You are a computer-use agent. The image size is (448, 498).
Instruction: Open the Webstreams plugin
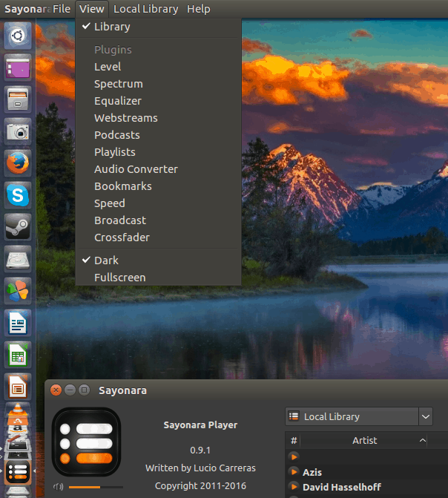[x=159, y=118]
